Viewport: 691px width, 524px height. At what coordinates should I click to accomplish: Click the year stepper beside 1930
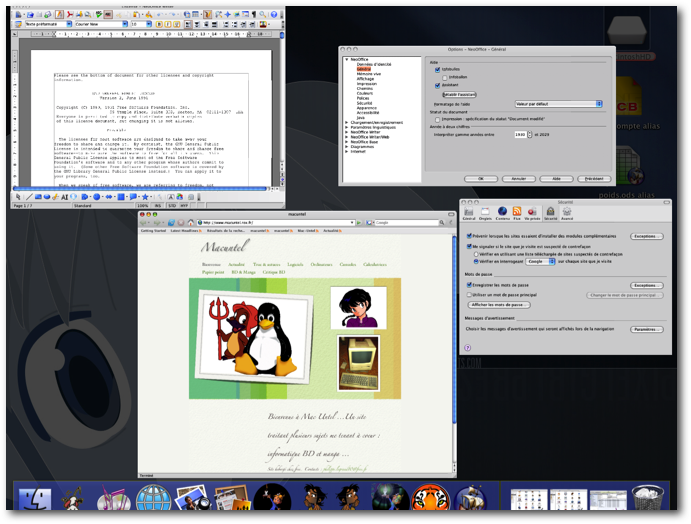[x=530, y=134]
